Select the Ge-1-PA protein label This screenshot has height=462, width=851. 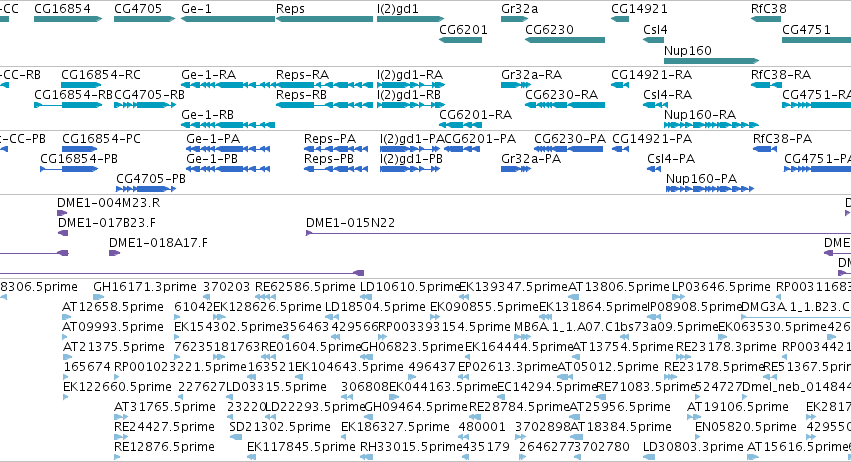tap(213, 139)
